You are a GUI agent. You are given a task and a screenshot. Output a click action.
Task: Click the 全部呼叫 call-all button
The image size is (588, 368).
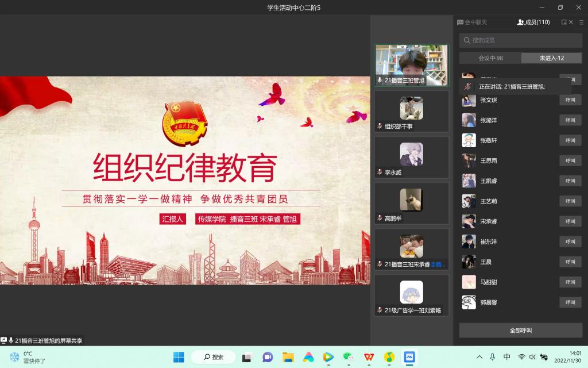tap(521, 331)
